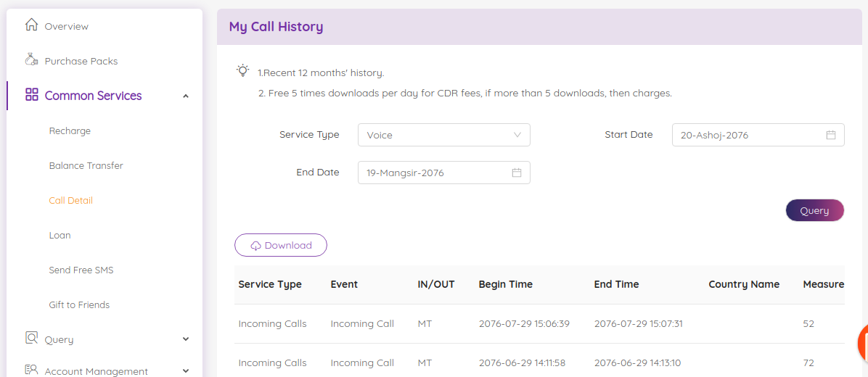Click the Begin Time column header
This screenshot has width=868, height=377.
pos(505,284)
